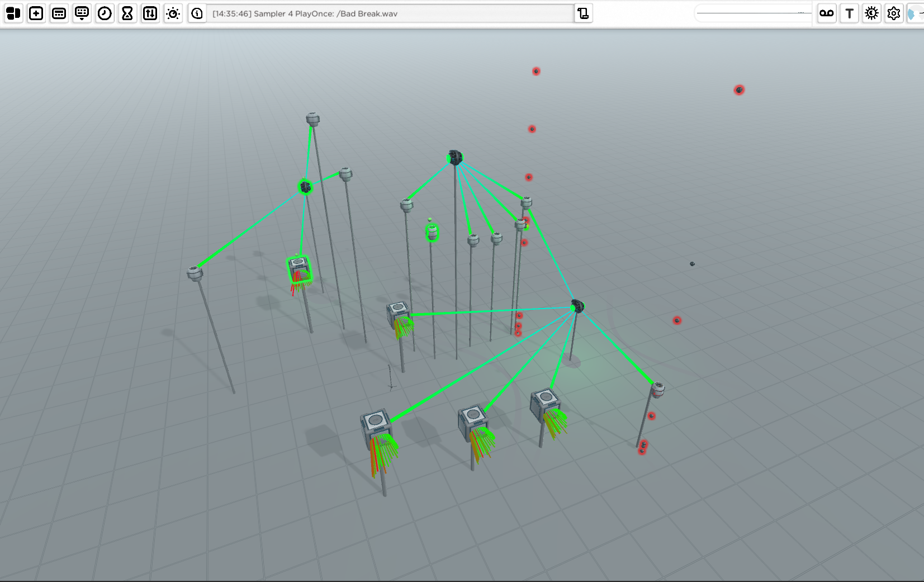Select the red particle marker at top right

[740, 89]
